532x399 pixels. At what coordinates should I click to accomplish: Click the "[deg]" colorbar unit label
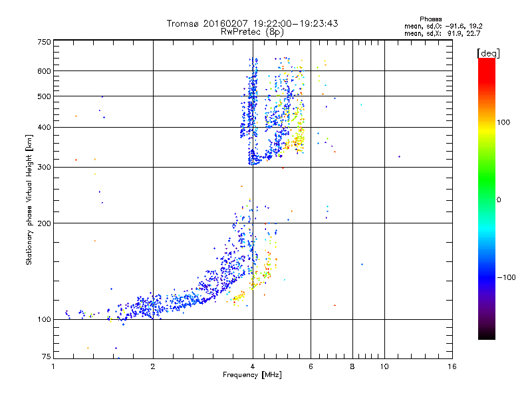coord(488,53)
